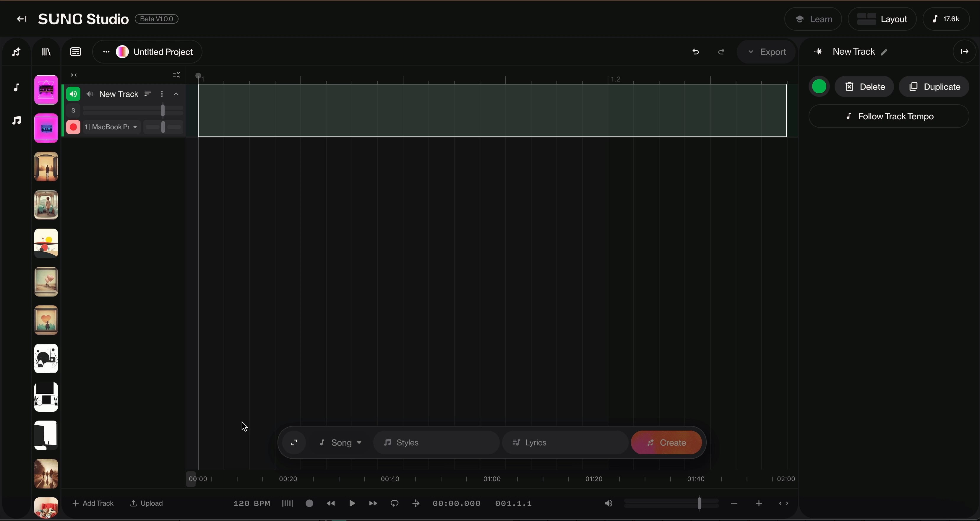The width and height of the screenshot is (980, 521).
Task: Mute New Track with green speaker button
Action: click(73, 94)
